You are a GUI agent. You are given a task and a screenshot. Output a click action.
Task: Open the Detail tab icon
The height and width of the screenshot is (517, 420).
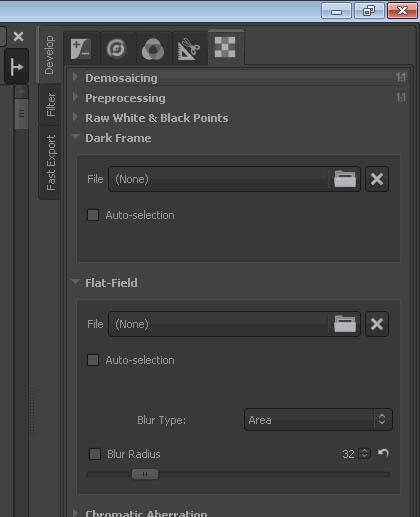[116, 49]
